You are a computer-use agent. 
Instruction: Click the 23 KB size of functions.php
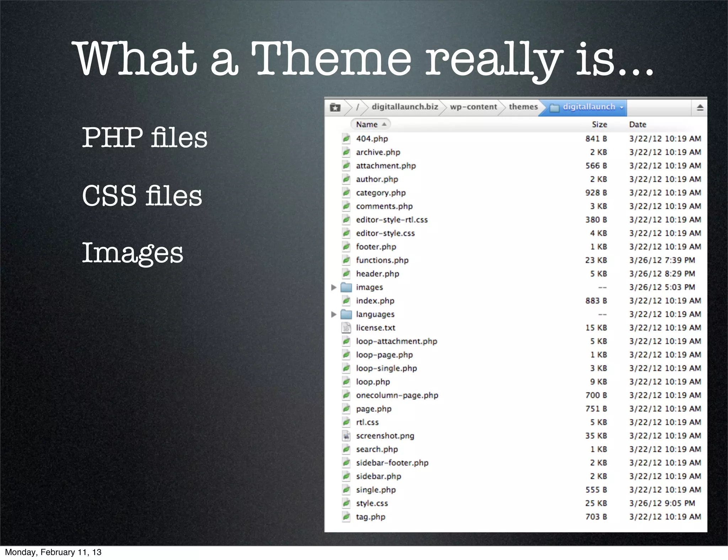[x=596, y=260]
